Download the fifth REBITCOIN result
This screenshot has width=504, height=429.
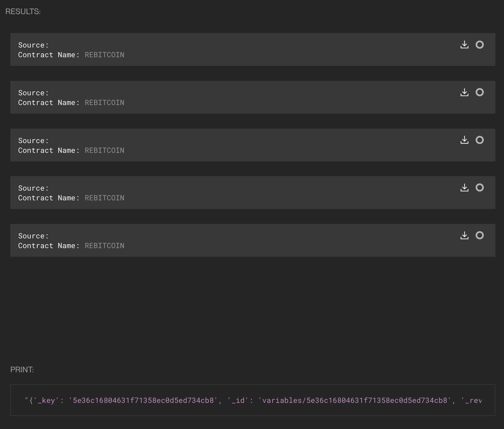pyautogui.click(x=464, y=236)
